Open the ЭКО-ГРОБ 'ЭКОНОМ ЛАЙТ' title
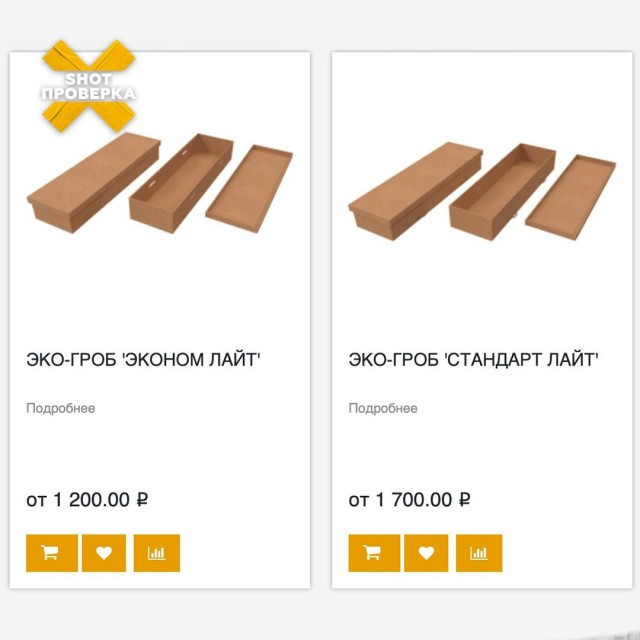 pyautogui.click(x=143, y=359)
